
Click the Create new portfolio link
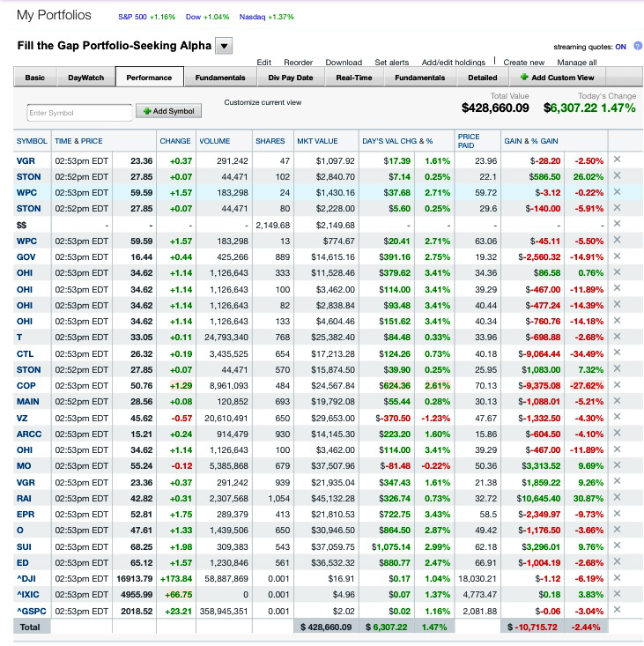click(x=524, y=63)
